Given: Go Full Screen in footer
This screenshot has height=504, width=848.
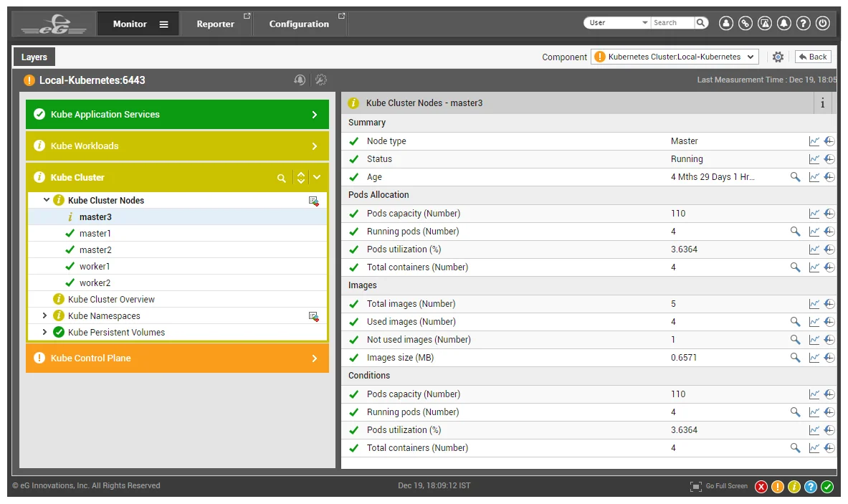Looking at the screenshot, I should point(719,486).
